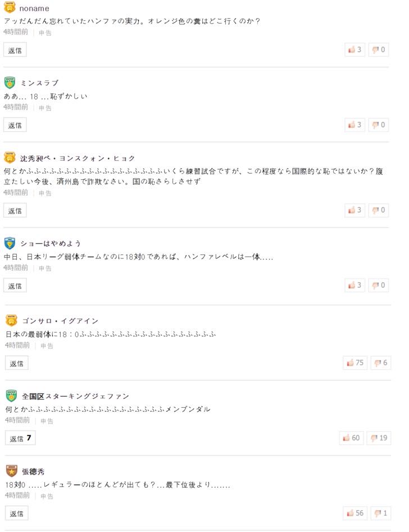Downvote comment with 19 dislikes
The height and width of the screenshot is (532, 409).
click(x=379, y=438)
